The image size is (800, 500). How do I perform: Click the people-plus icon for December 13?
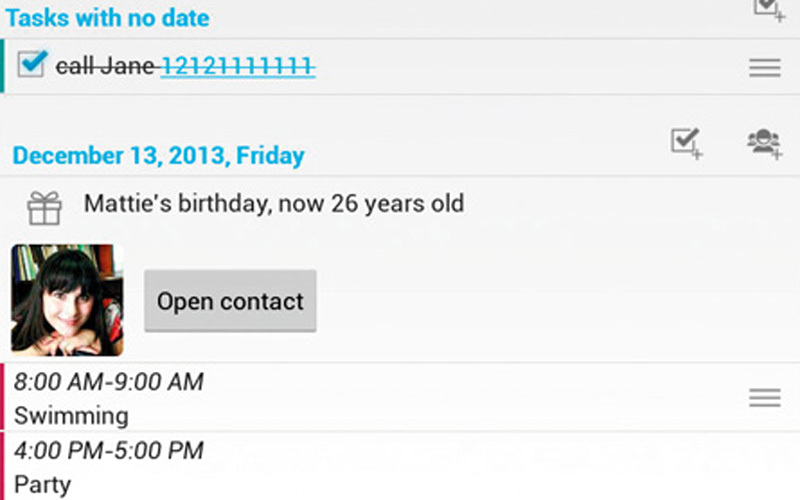pos(764,143)
